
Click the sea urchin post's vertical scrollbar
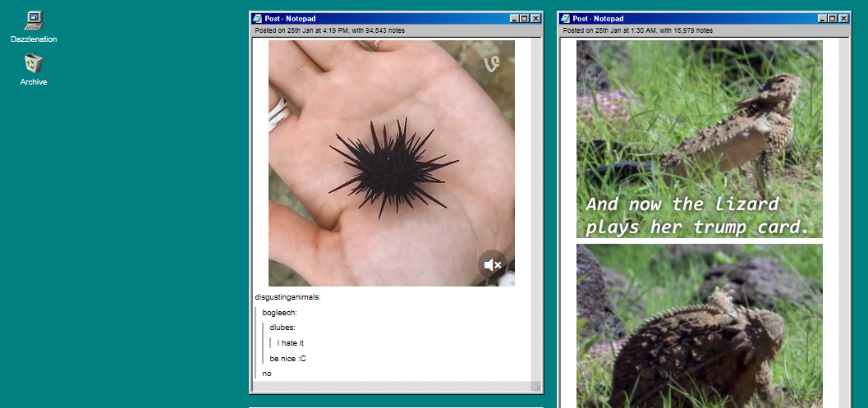[536, 210]
